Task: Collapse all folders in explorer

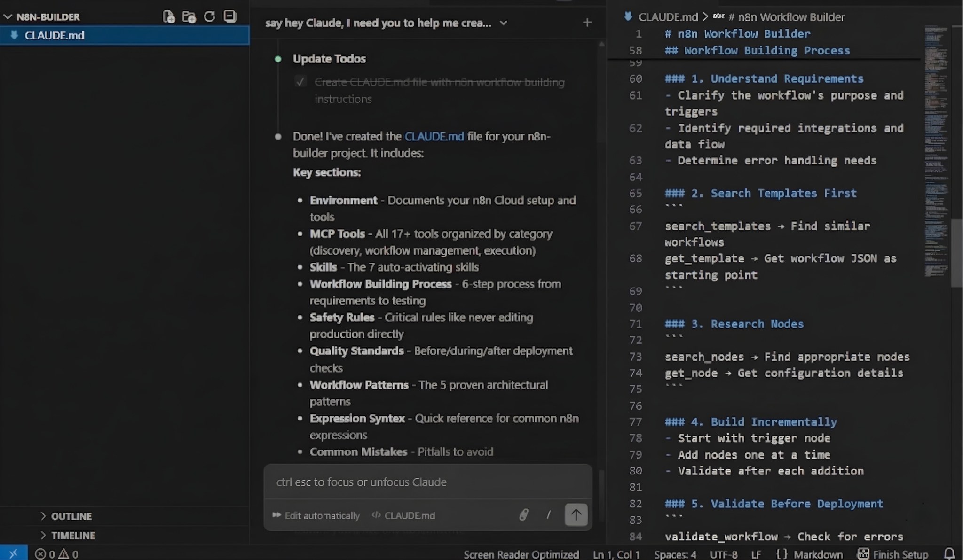Action: point(230,17)
